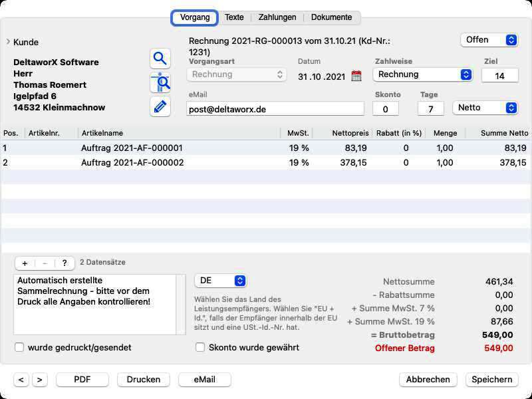Click the question mark help button
This screenshot has width=532, height=399.
pyautogui.click(x=64, y=263)
